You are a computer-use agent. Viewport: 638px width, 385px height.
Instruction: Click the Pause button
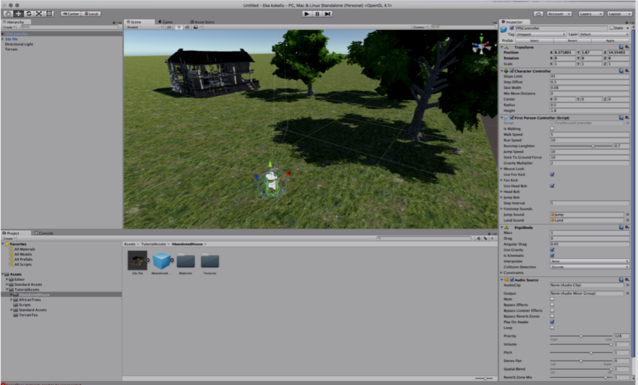point(317,13)
